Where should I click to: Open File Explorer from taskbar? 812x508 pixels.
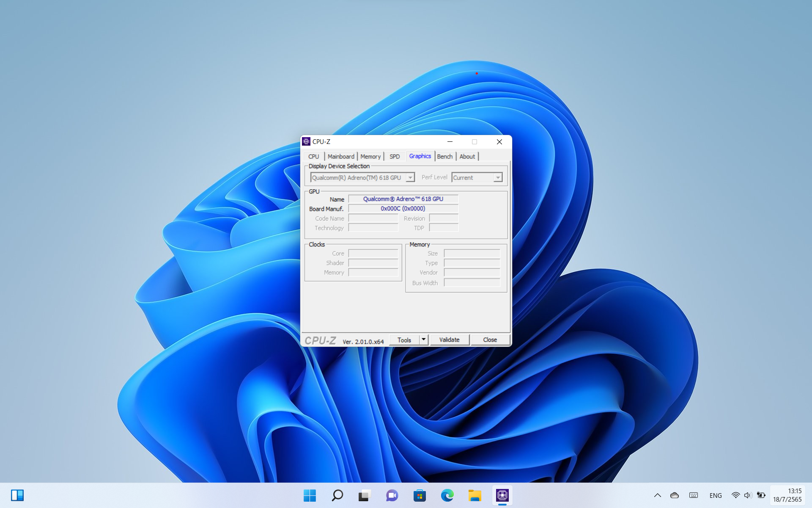[475, 495]
